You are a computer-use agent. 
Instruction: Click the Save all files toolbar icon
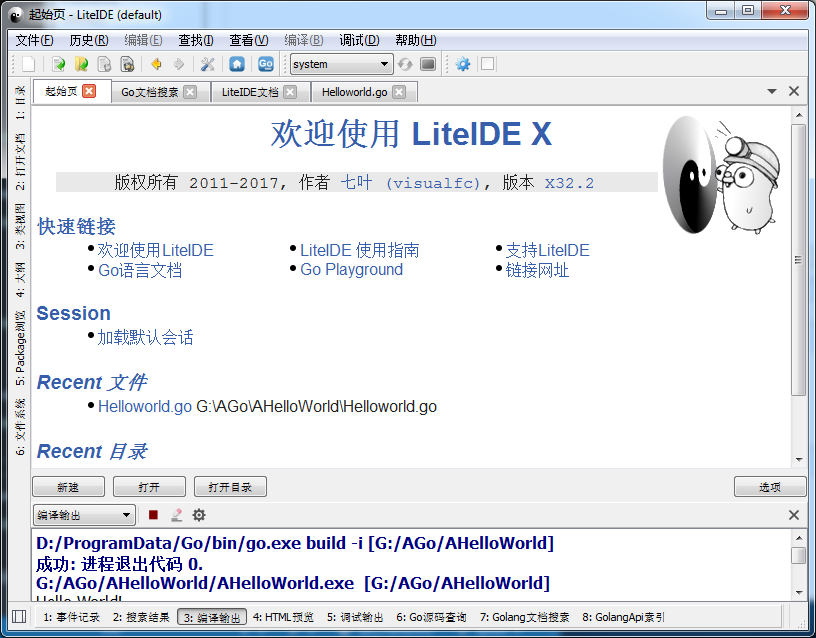point(127,64)
